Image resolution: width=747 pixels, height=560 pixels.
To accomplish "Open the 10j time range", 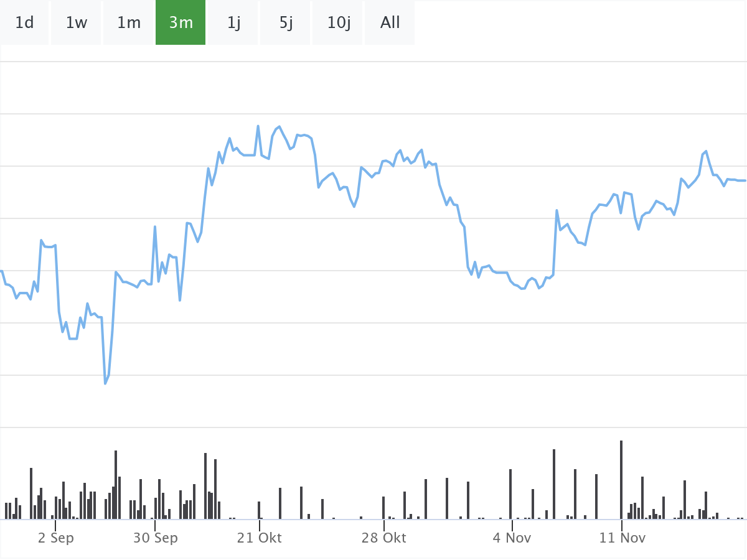I will [338, 23].
